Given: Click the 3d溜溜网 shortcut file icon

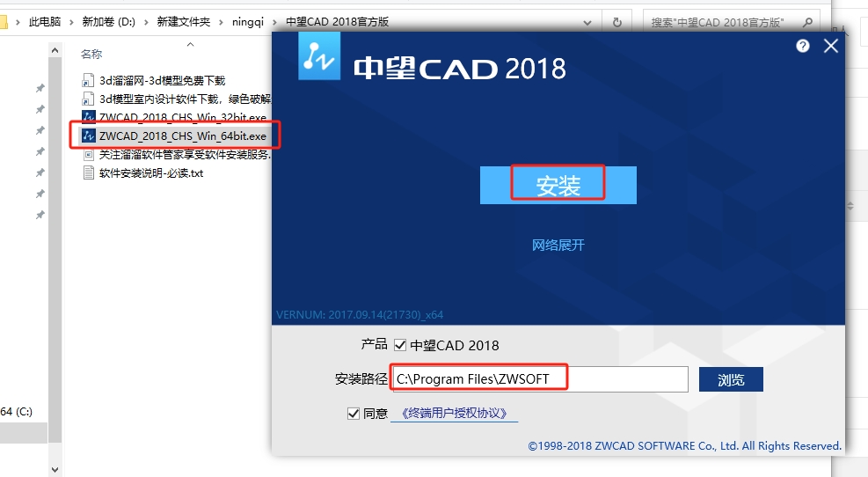Looking at the screenshot, I should pyautogui.click(x=87, y=81).
